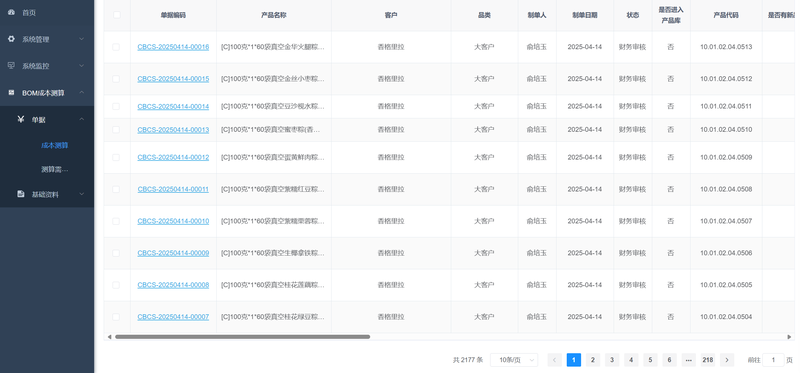800x373 pixels.
Task: Expand the 系统管理 menu chevron
Action: tap(82, 39)
